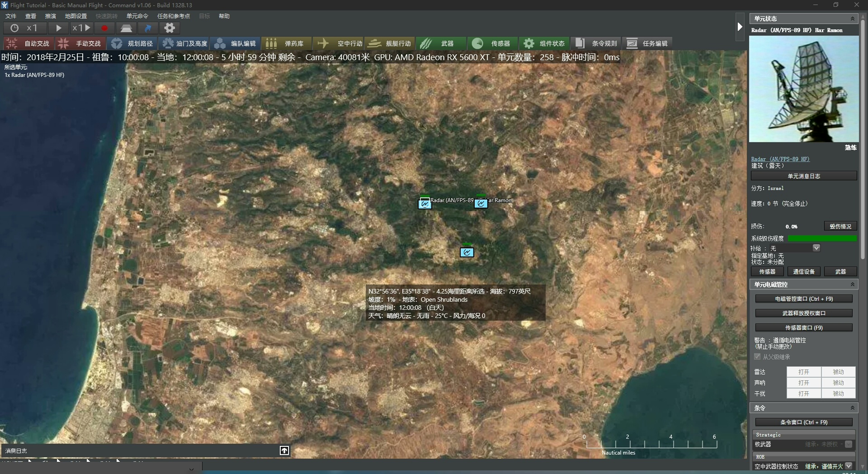
Task: Click the red record button
Action: [104, 28]
